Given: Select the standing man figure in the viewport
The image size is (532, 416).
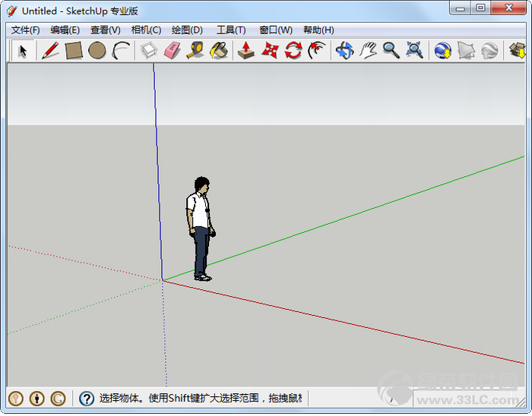Looking at the screenshot, I should [x=201, y=228].
